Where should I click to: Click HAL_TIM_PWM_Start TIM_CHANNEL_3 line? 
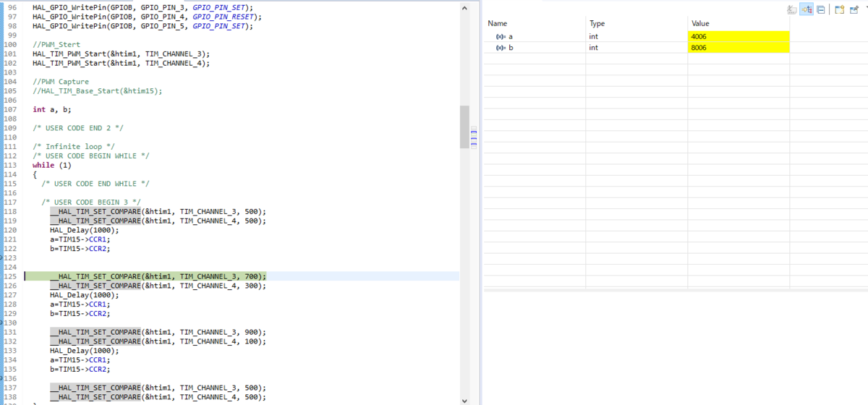coord(121,54)
